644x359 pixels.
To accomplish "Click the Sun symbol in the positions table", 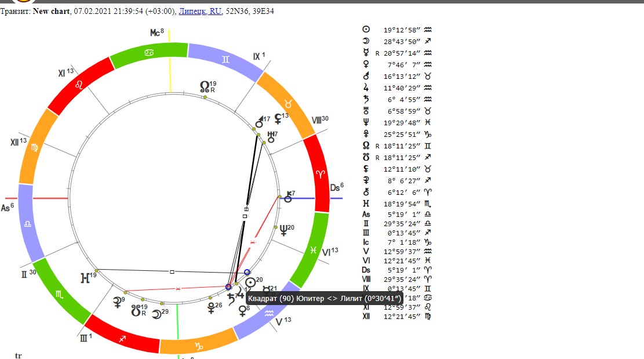I will (366, 29).
